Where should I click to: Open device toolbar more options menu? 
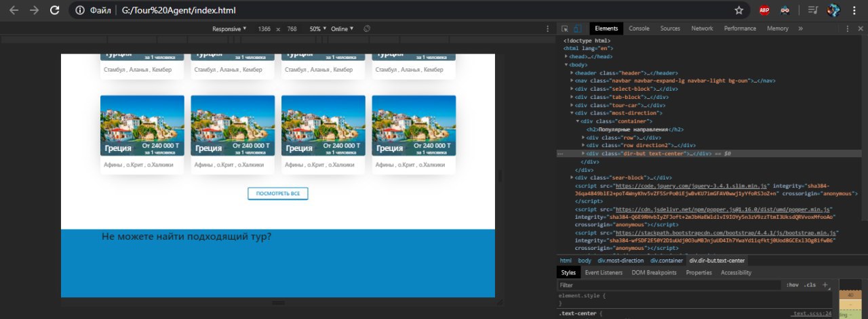547,28
